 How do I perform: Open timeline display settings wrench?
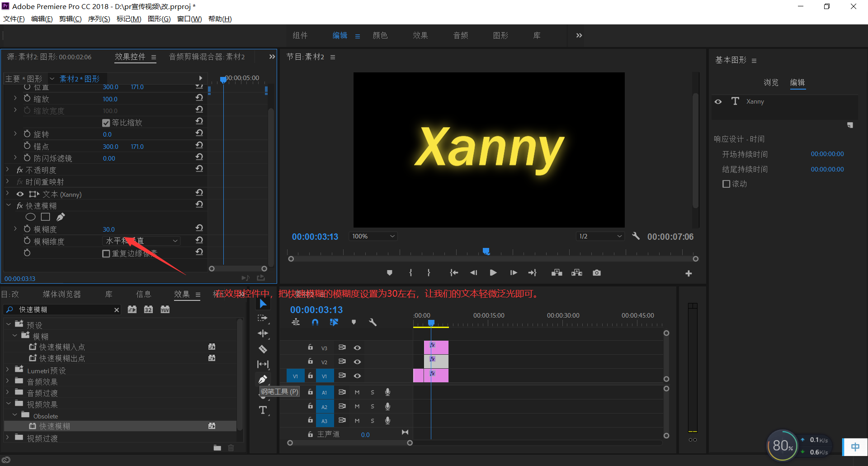(x=373, y=322)
